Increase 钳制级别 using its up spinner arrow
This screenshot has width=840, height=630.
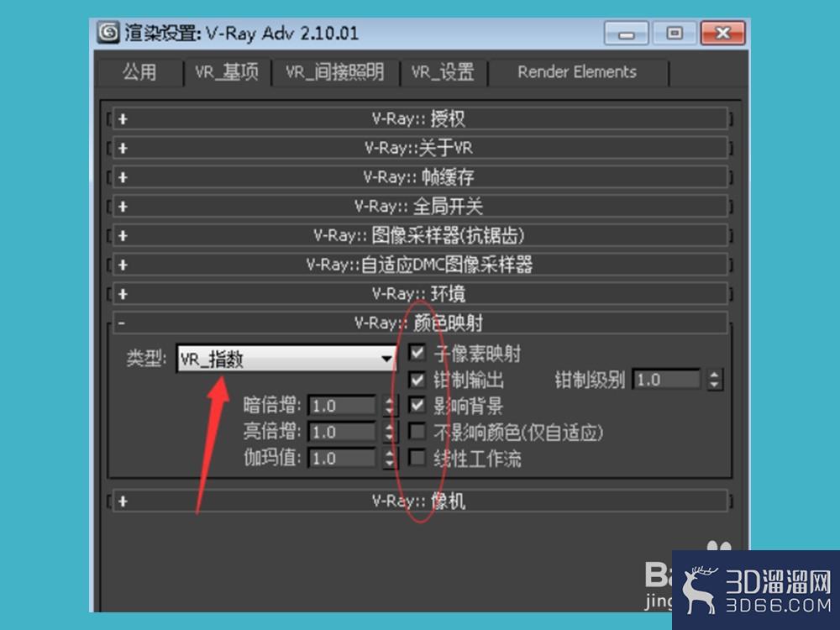tap(715, 375)
